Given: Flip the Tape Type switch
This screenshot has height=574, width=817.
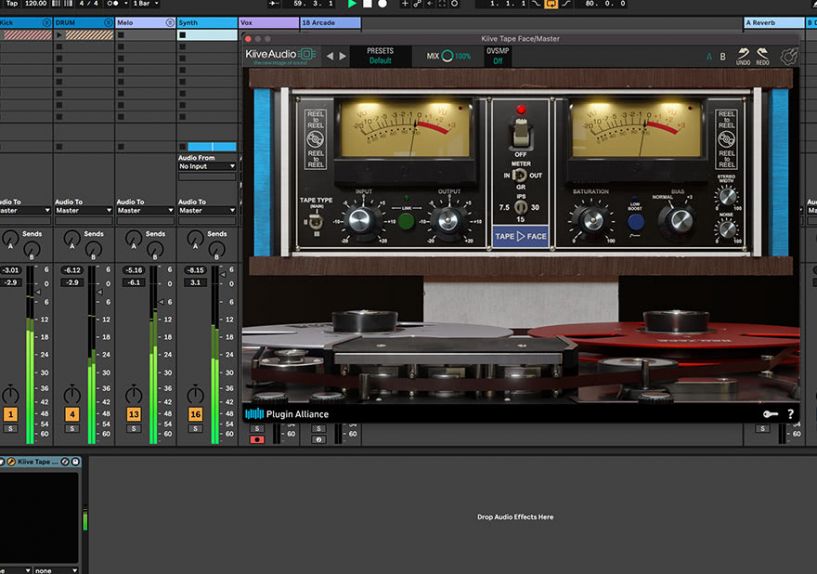Looking at the screenshot, I should [x=315, y=223].
